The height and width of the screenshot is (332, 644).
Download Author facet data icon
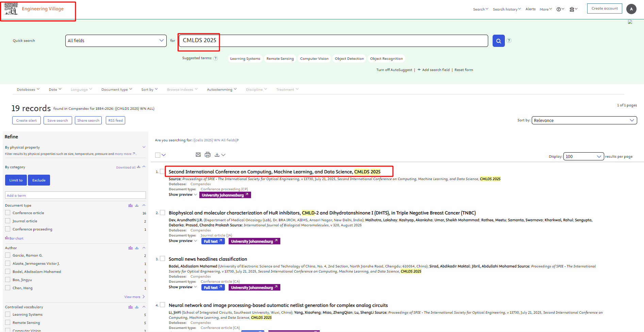point(137,248)
